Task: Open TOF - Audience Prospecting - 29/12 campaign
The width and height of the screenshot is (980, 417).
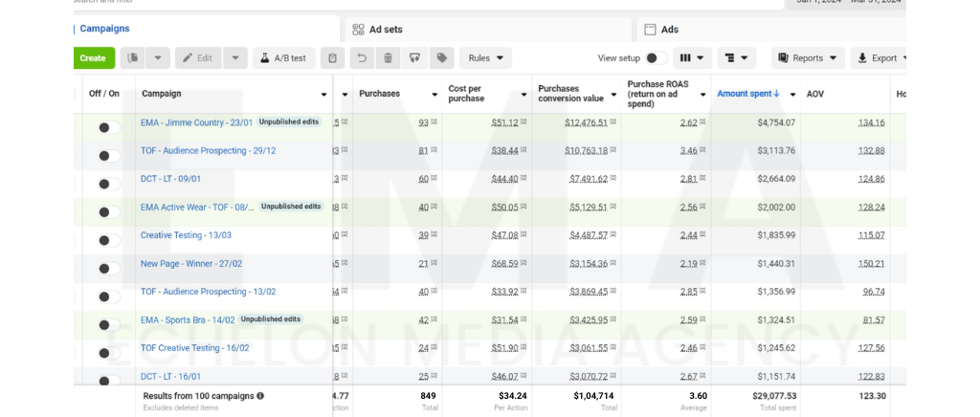Action: (208, 150)
